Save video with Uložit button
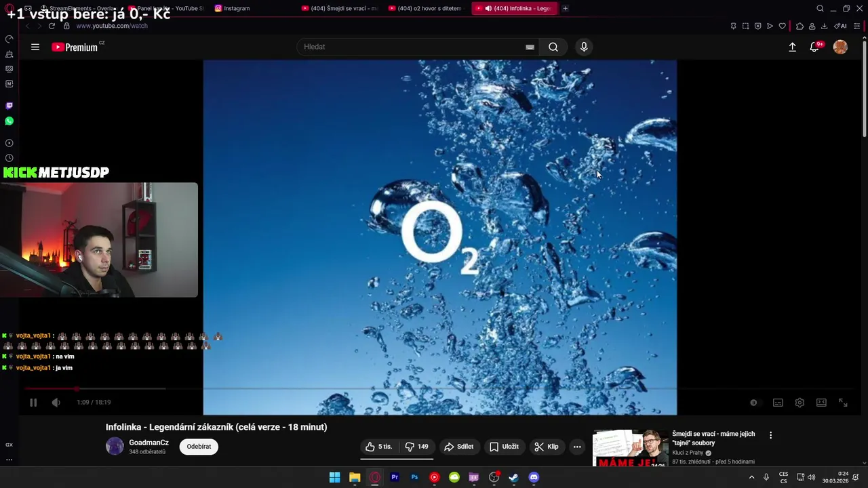Screen dimensions: 868x488 point(504,447)
